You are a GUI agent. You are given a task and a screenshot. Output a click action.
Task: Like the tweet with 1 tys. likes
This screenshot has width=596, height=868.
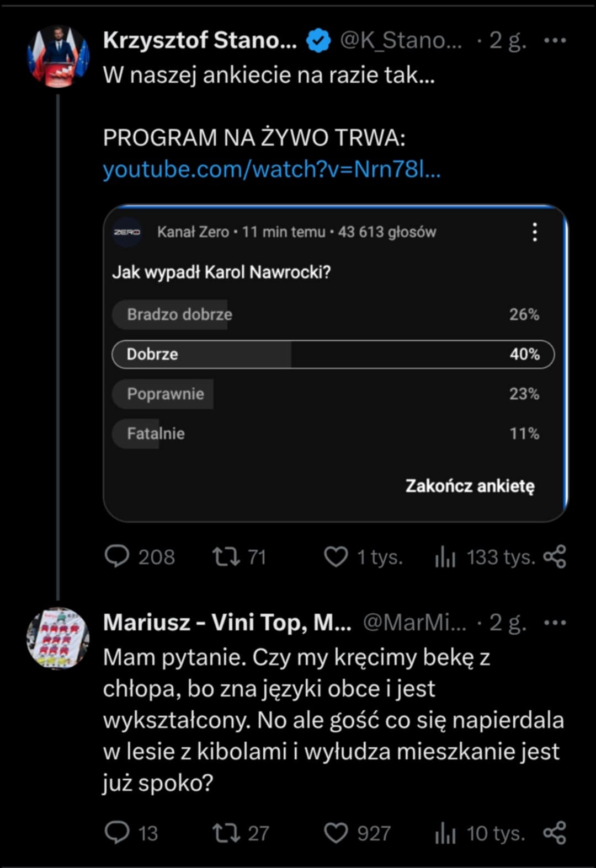336,556
